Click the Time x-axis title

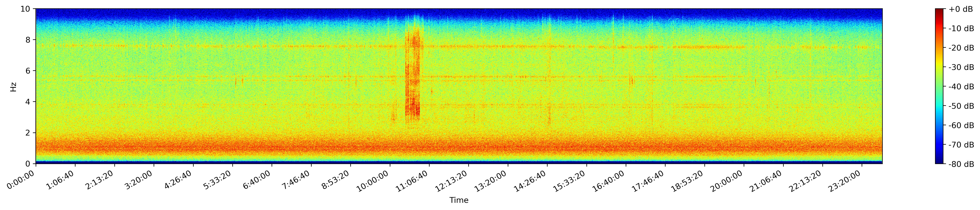tap(459, 200)
